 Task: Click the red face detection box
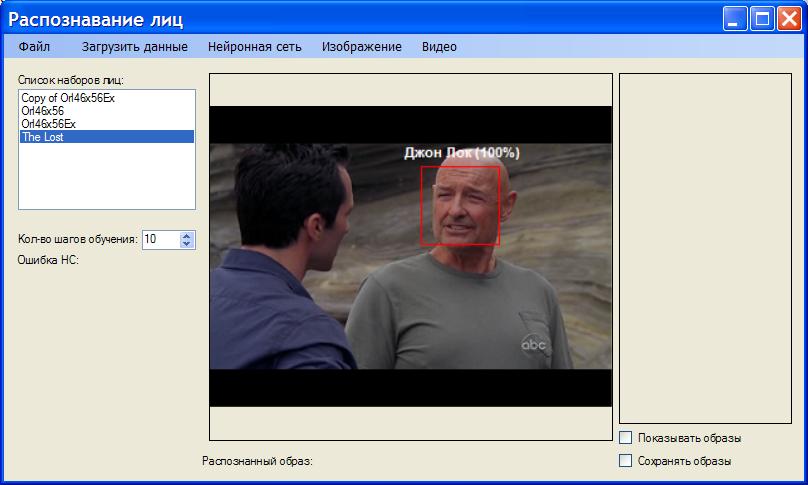click(460, 206)
